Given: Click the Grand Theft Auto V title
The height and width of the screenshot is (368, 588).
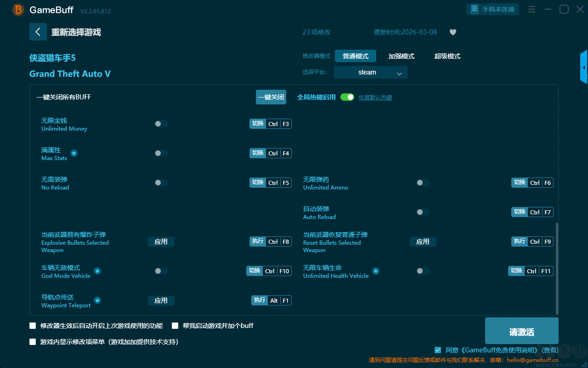Looking at the screenshot, I should [x=70, y=74].
